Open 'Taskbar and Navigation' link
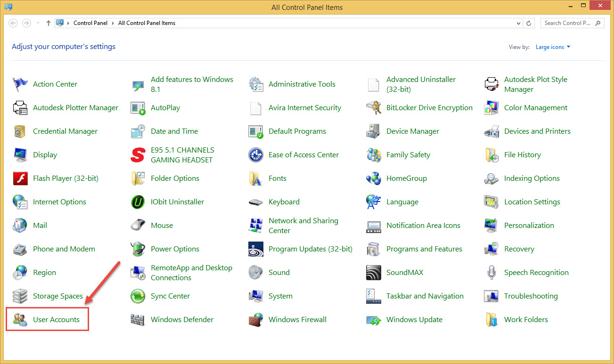 click(x=425, y=296)
